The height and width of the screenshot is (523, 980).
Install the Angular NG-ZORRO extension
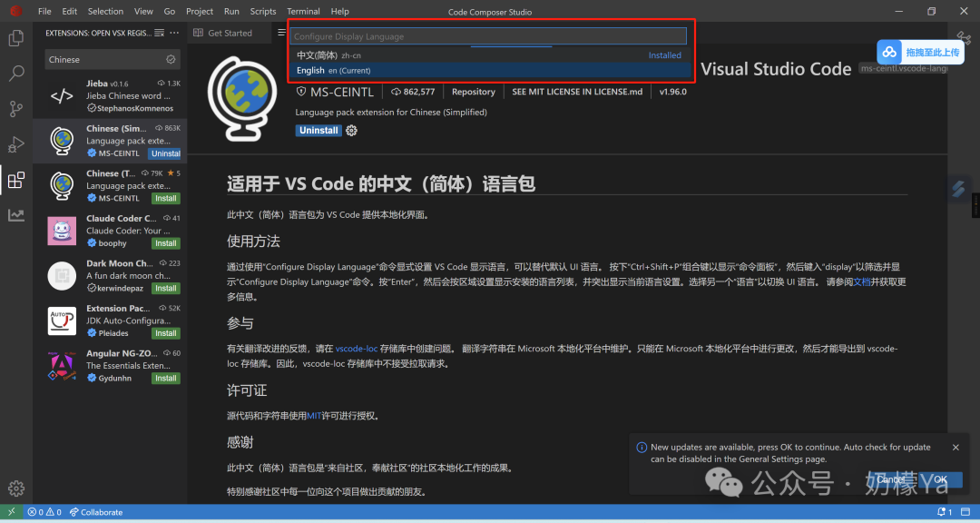[x=166, y=379]
